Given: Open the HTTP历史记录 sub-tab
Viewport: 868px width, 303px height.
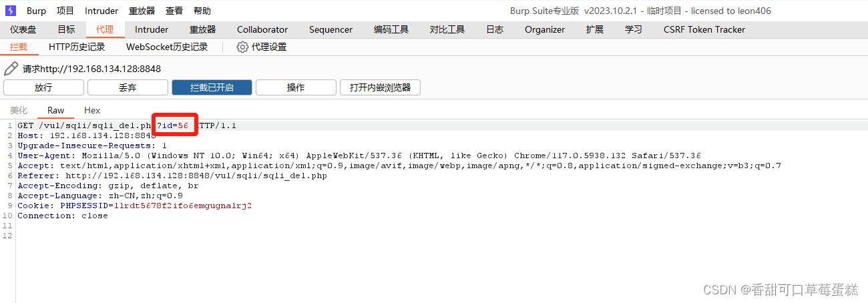Looking at the screenshot, I should coord(77,47).
